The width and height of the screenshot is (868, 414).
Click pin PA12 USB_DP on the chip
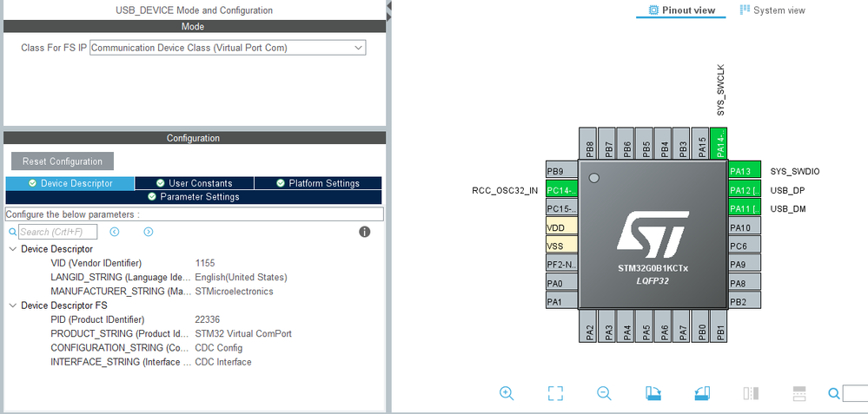(744, 190)
